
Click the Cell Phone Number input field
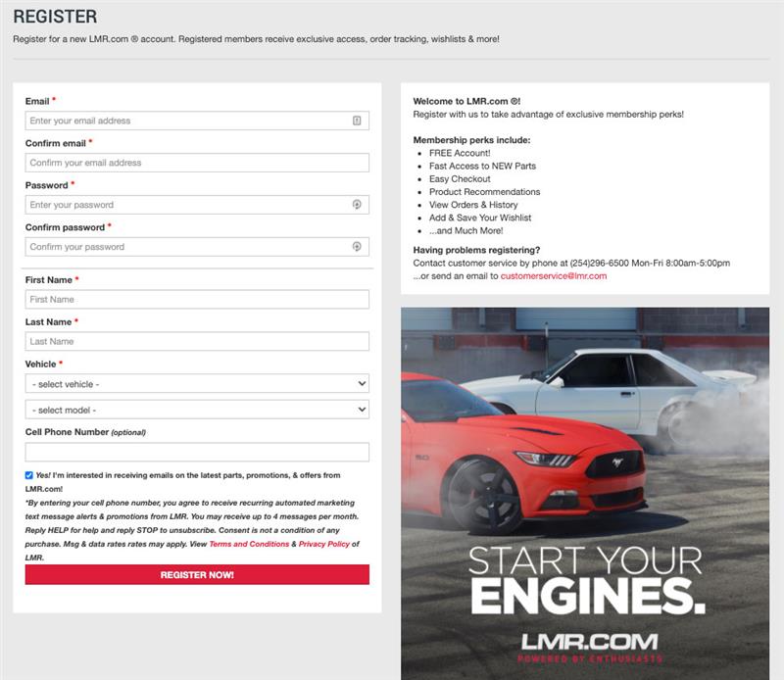(197, 452)
